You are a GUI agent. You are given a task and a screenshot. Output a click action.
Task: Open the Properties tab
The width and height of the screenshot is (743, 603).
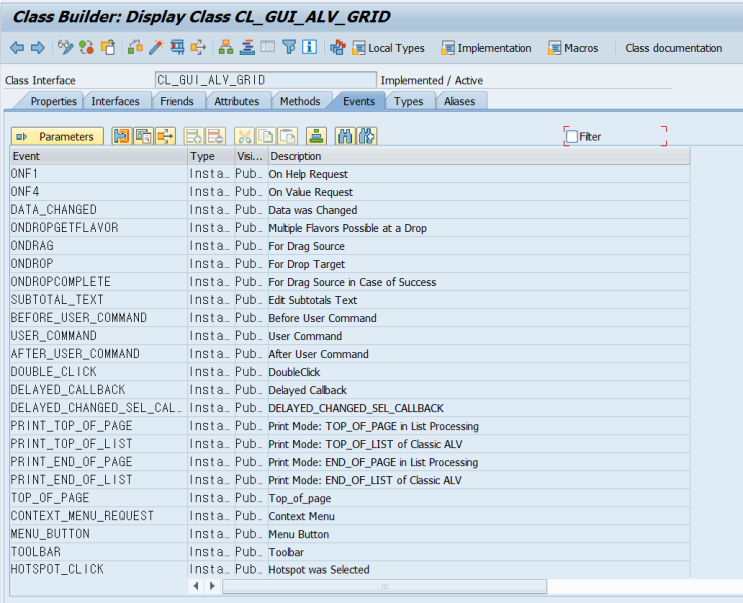click(53, 101)
